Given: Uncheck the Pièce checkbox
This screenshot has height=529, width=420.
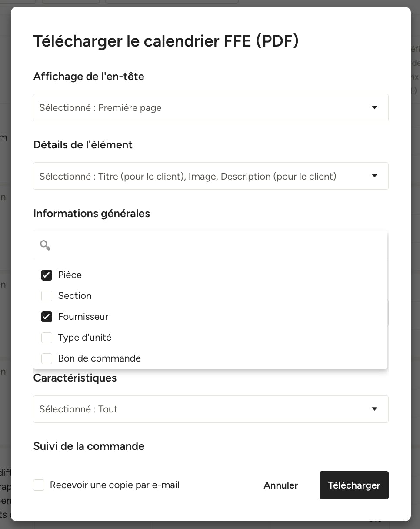Looking at the screenshot, I should click(47, 275).
